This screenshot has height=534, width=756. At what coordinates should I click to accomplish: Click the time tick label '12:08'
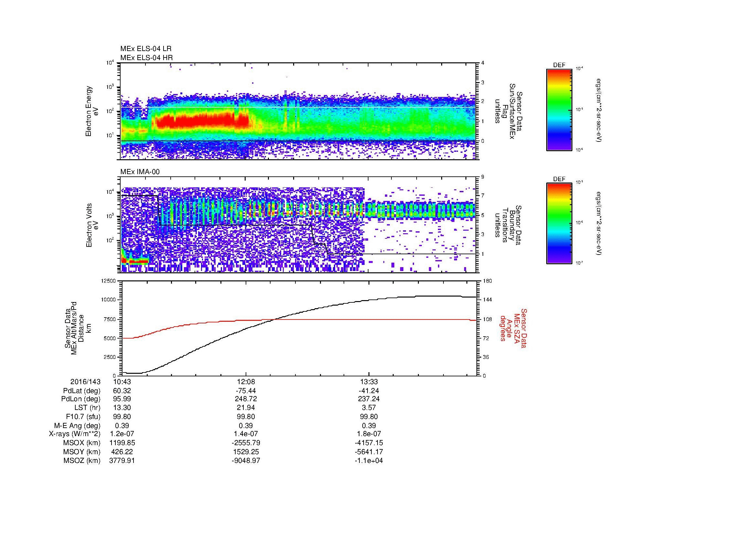246,382
